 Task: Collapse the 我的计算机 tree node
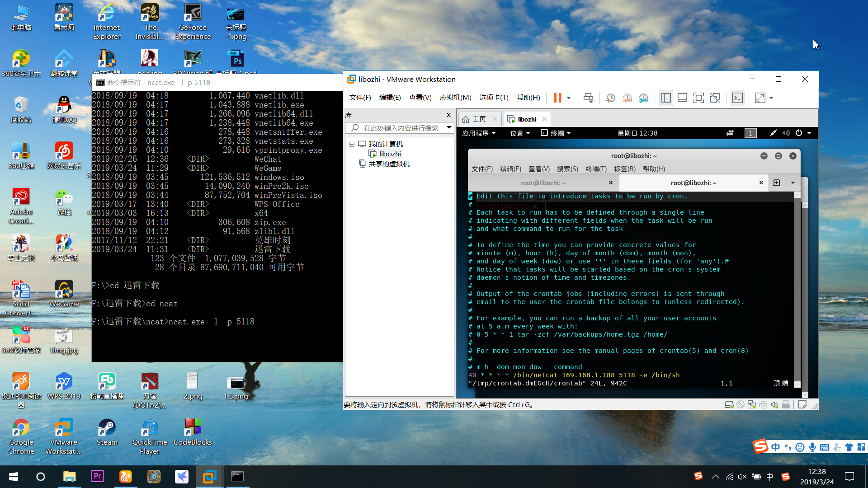(352, 144)
